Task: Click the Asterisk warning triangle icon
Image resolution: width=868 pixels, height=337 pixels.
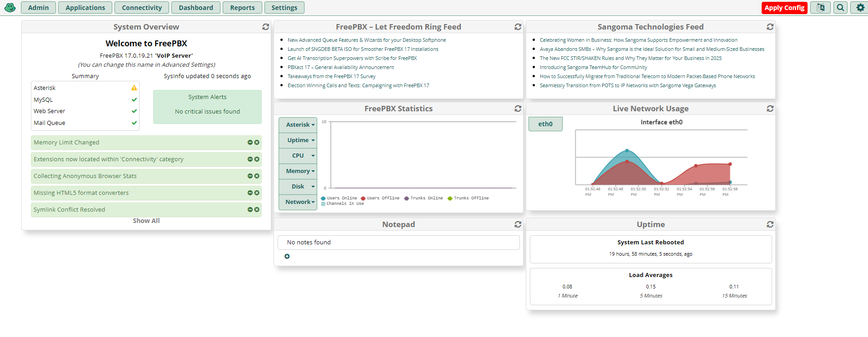Action: pyautogui.click(x=134, y=88)
